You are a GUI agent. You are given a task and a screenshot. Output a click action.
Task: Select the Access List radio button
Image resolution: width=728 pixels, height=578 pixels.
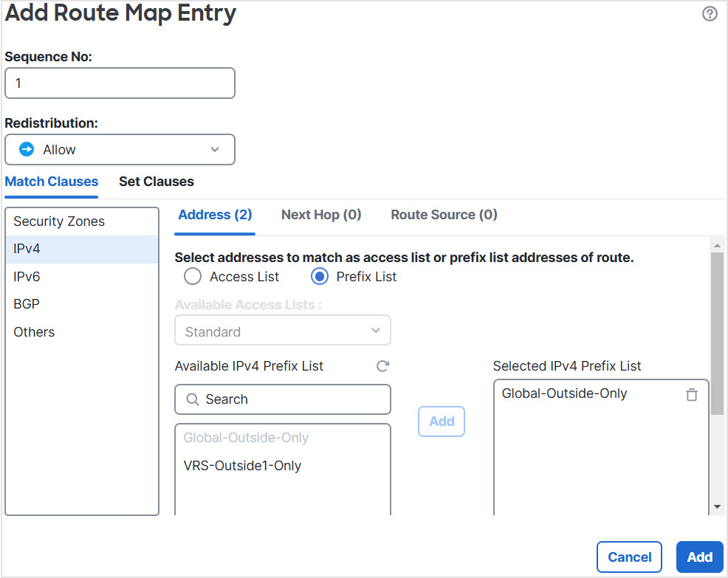[x=193, y=277]
